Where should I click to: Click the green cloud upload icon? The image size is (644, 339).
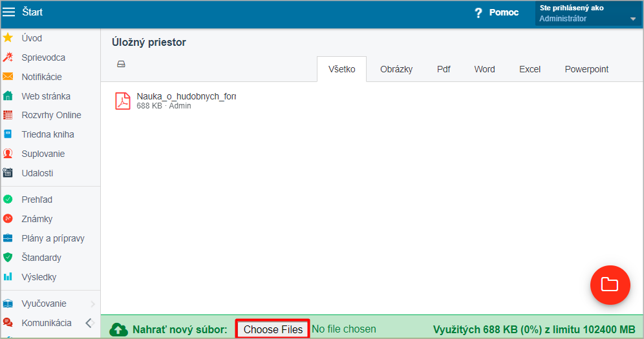[x=119, y=330]
